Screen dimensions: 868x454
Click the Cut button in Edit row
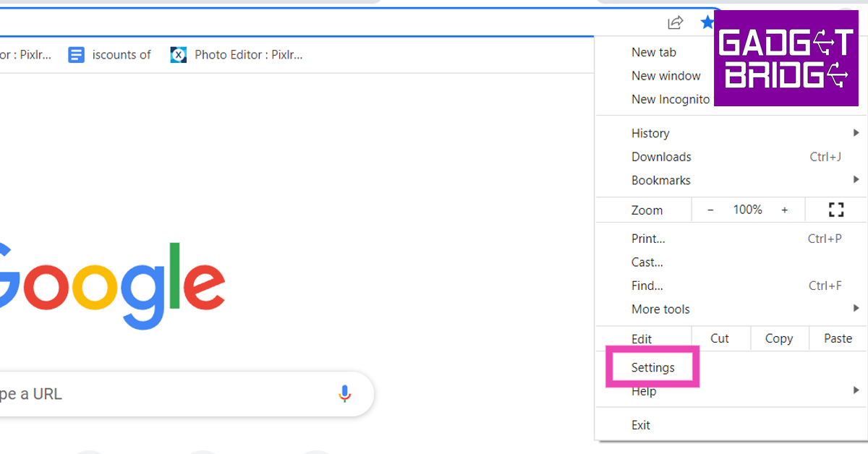pos(720,338)
